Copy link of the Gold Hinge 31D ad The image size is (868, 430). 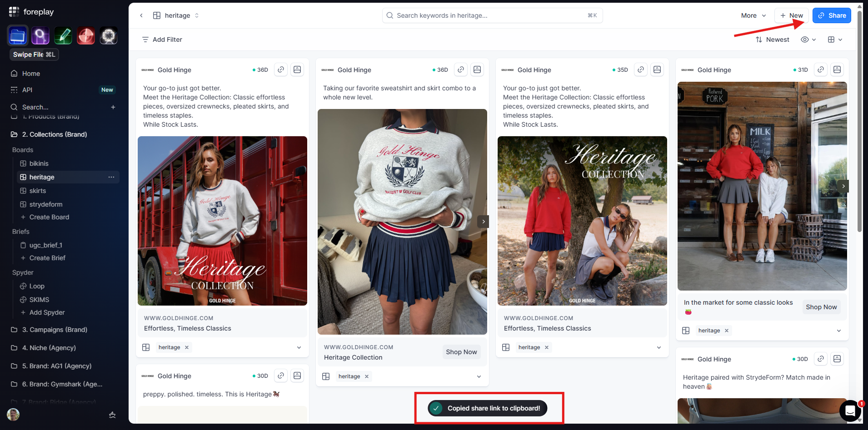point(821,69)
